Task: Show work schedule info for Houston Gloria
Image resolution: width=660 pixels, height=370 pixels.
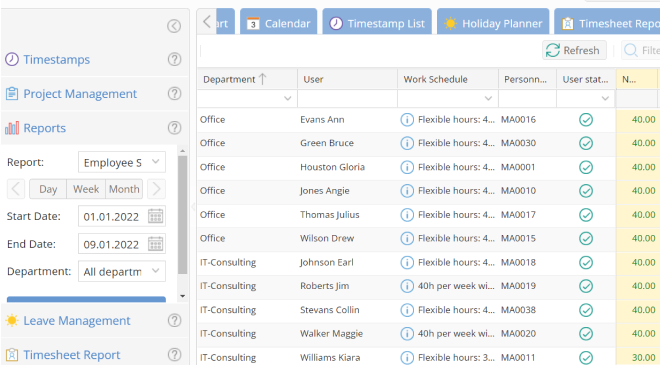Action: pyautogui.click(x=407, y=167)
